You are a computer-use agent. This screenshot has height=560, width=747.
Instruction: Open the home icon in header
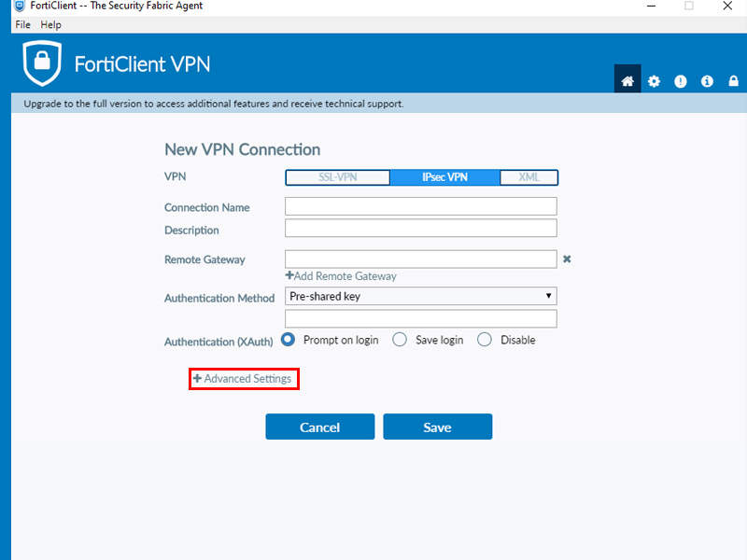627,81
